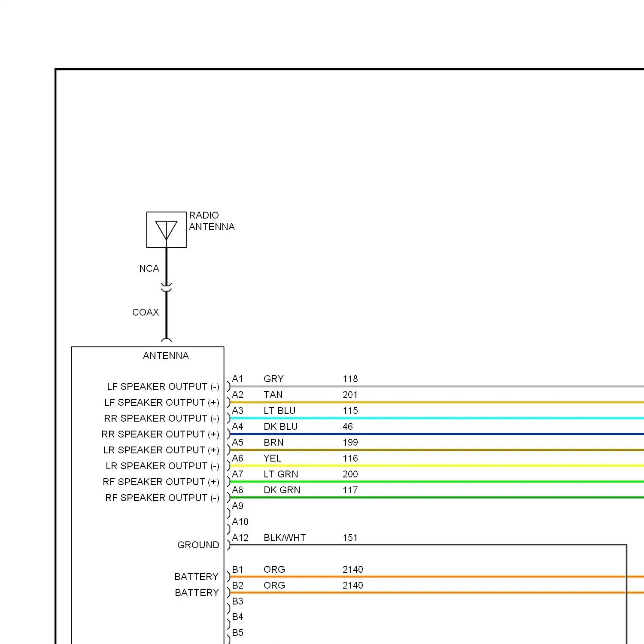Click circuit number 199
The image size is (644, 644).
[x=350, y=443]
